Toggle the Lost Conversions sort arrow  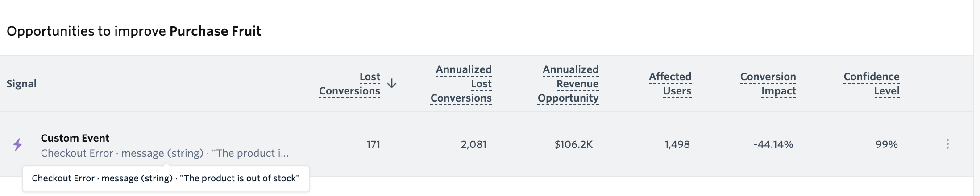pyautogui.click(x=392, y=84)
